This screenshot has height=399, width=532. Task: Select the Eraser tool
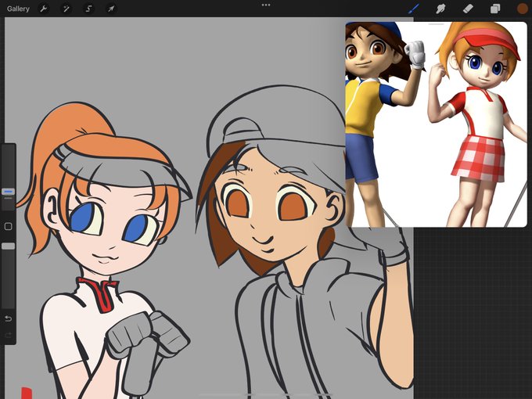(x=468, y=9)
